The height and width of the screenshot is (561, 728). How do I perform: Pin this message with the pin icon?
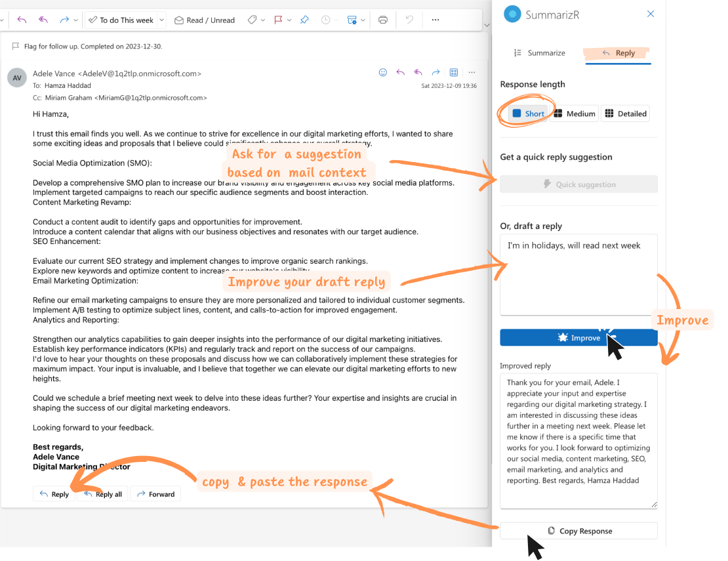click(304, 20)
